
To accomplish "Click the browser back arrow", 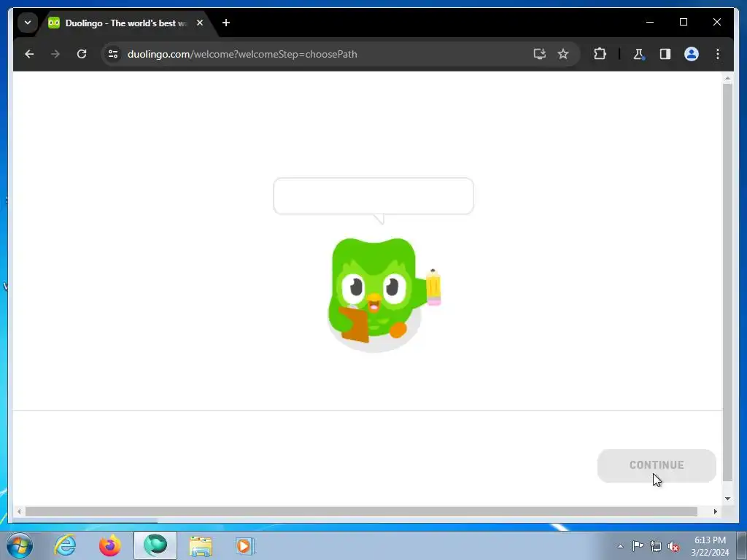I will coord(29,54).
